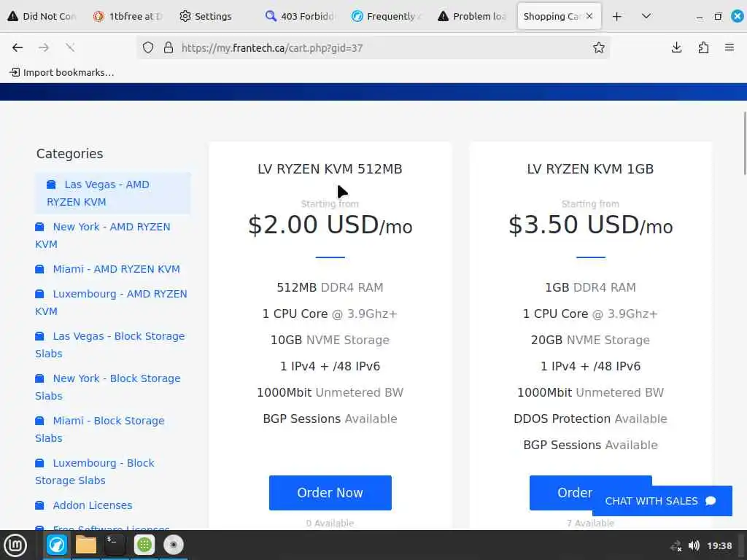Click DDOS Protection Available text
Image resolution: width=747 pixels, height=560 pixels.
pos(590,419)
